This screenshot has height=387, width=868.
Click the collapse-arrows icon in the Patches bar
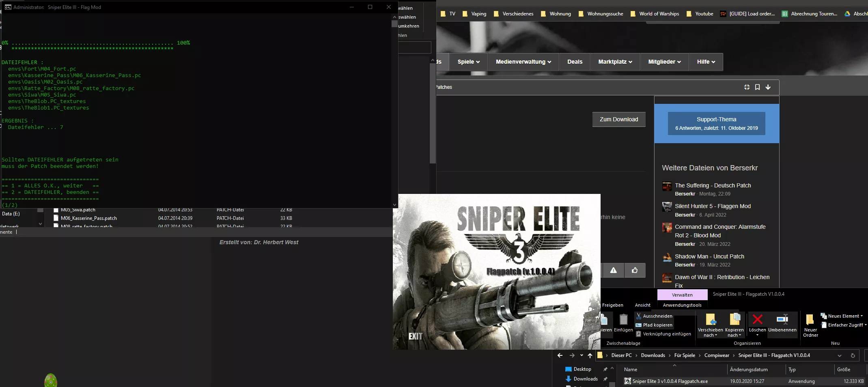747,87
